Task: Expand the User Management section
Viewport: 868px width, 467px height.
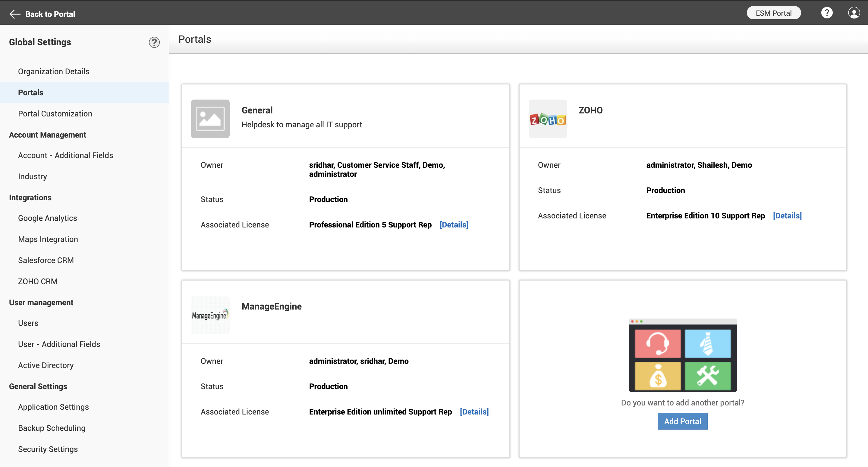Action: (41, 302)
